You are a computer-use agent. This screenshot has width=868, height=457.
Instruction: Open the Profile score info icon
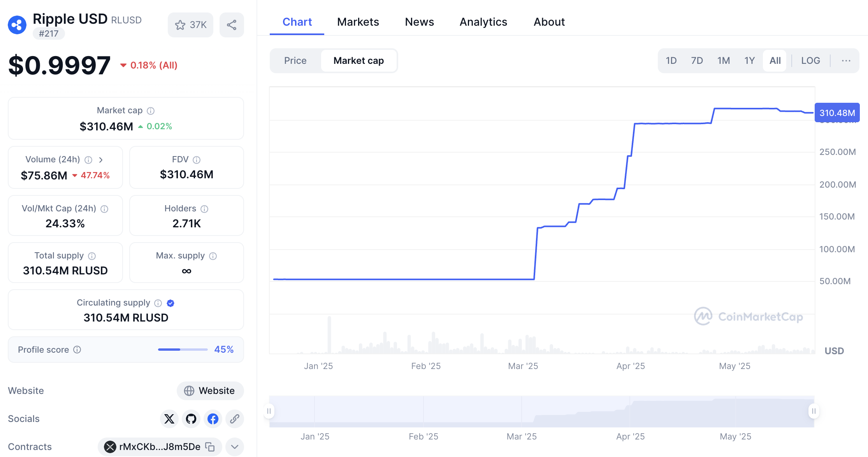(77, 350)
